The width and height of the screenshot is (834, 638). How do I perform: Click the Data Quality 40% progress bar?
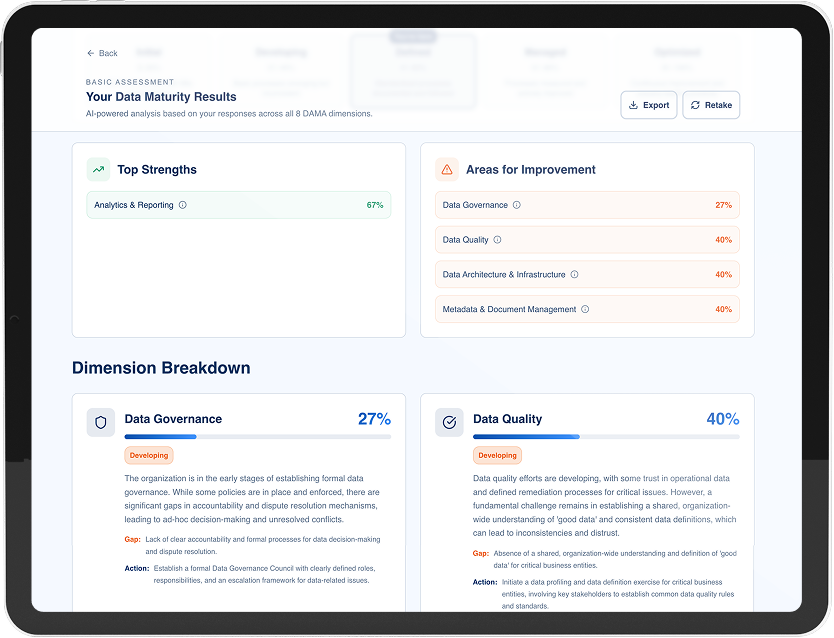[x=606, y=437]
